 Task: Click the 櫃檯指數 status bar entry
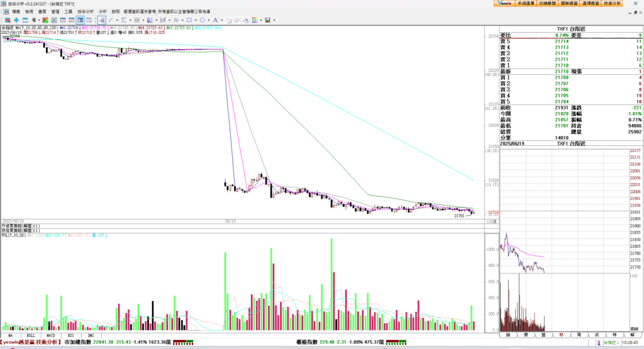[x=306, y=342]
